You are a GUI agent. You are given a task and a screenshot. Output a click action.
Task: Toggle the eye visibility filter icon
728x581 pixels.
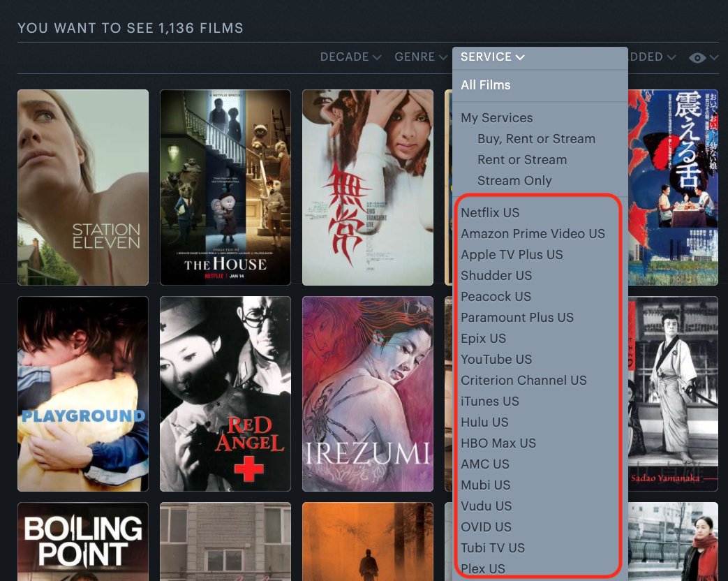697,57
